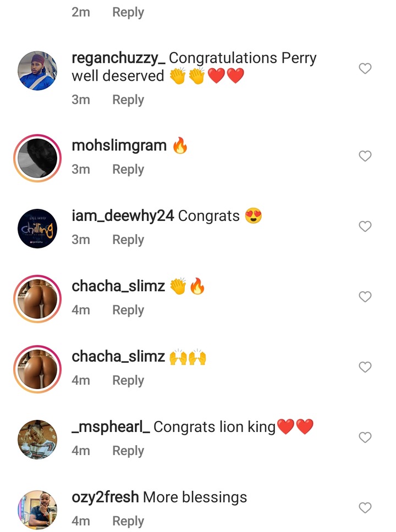Like iam_deewhy24's Congrats comment

365,226
